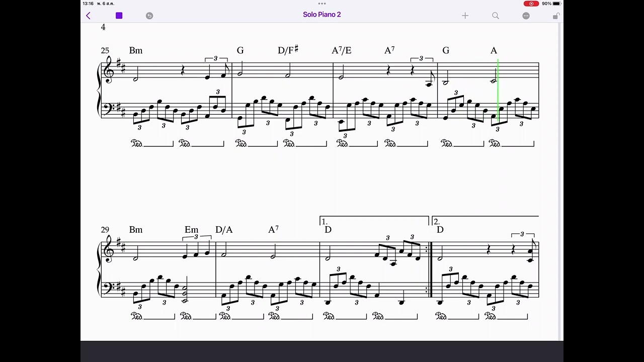Tap the gray circular undo arrow icon
Screen dimensions: 644x362
tap(149, 16)
